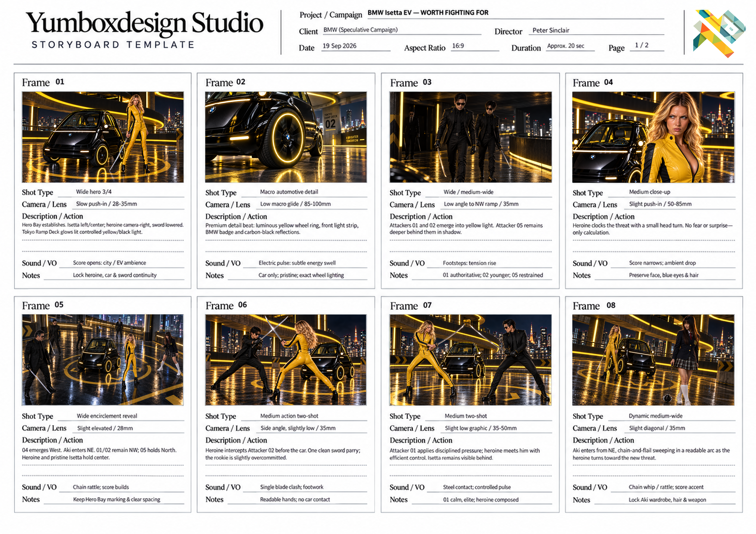Viewport: 756px width, 534px height.
Task: Click camera text 'Slow push-in / 28-35mm'
Action: coord(106,204)
